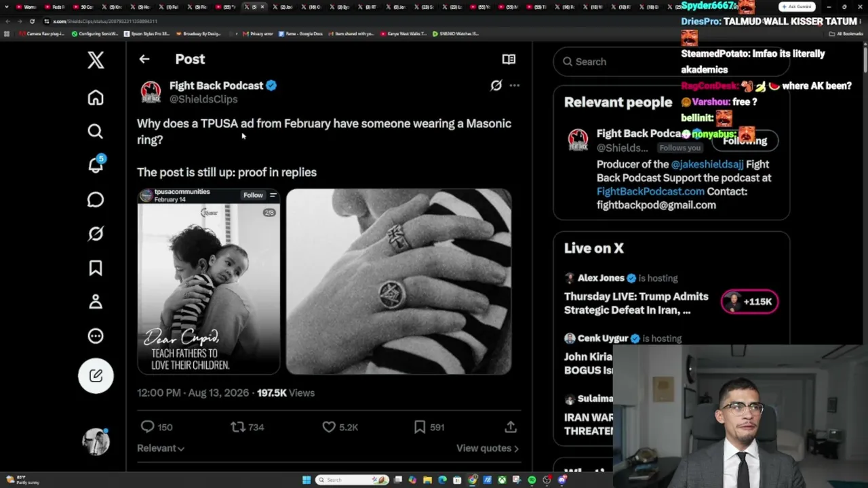Open the account avatar menu in sidebar
Image resolution: width=868 pixels, height=488 pixels.
click(96, 442)
